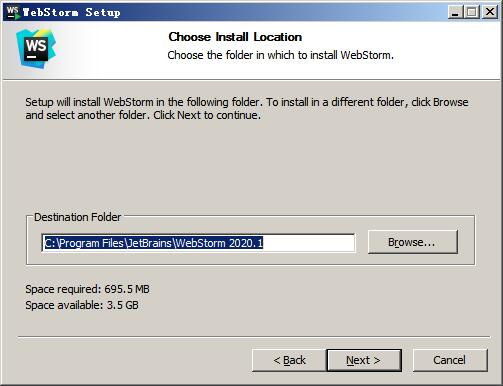
Task: Focus the Destination Folder path field
Action: [x=198, y=243]
